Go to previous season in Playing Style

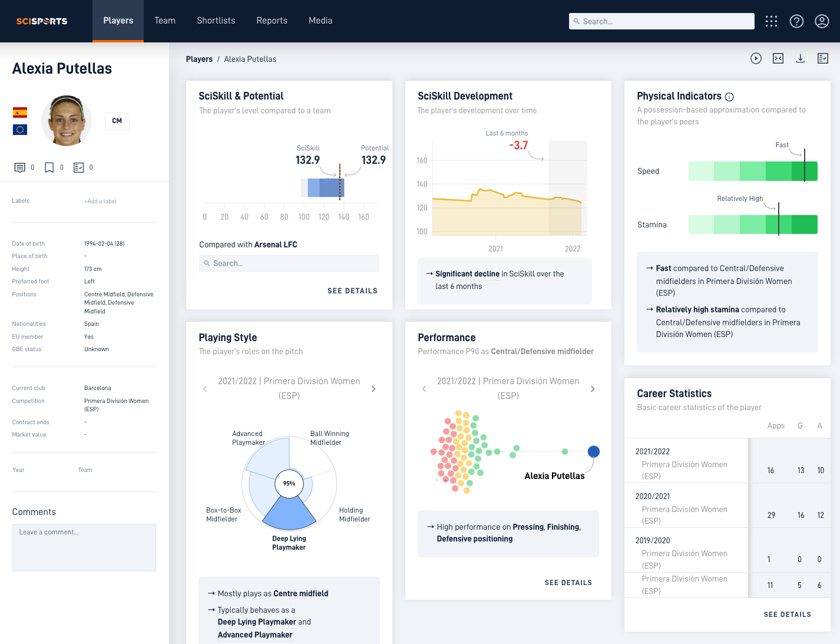205,389
